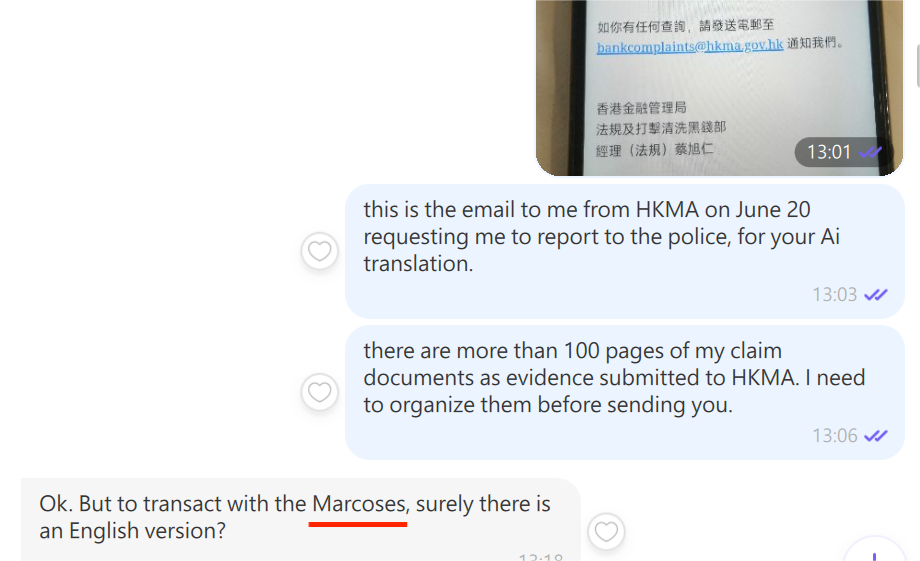Click the 13:01 timestamp badge on the photo

829,152
